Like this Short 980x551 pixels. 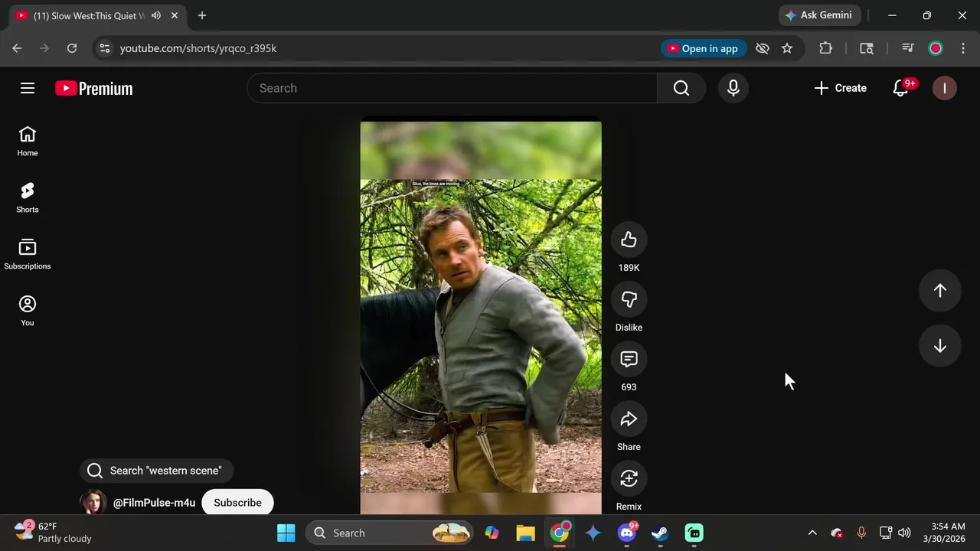pos(629,240)
